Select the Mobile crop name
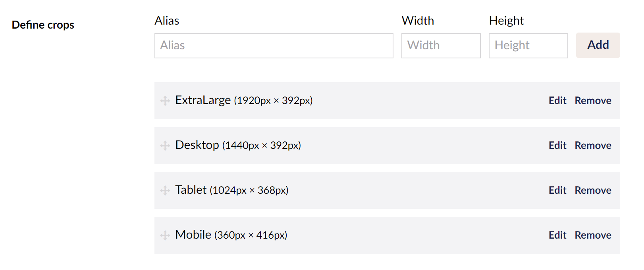 [193, 235]
